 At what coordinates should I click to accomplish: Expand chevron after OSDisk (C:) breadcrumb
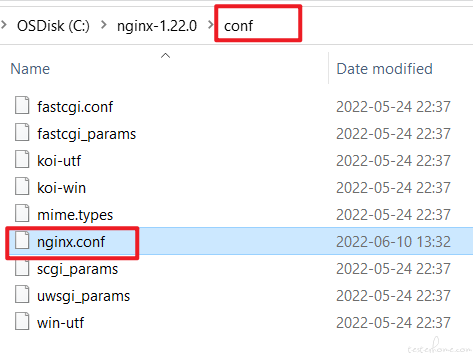point(104,25)
